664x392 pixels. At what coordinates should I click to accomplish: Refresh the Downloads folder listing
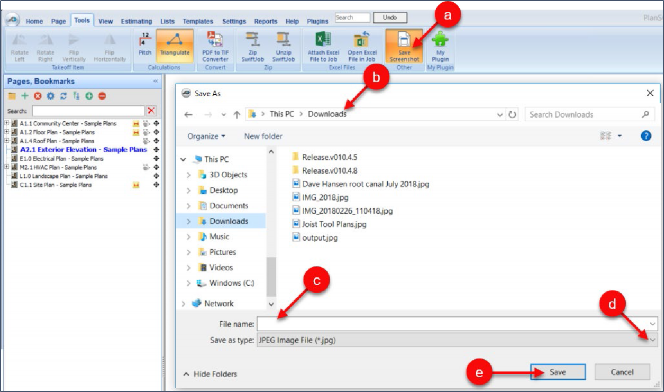[512, 114]
